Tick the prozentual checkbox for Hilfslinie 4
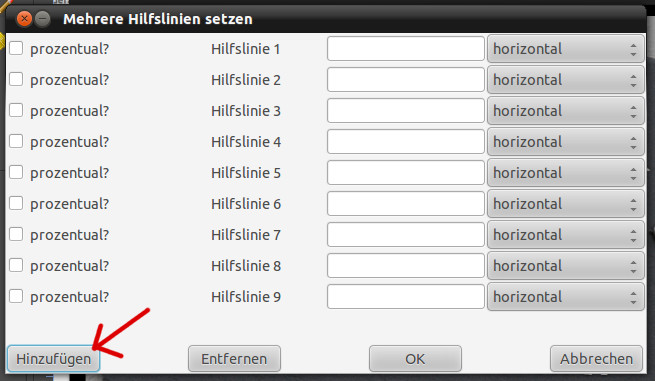The image size is (655, 381). tap(16, 141)
